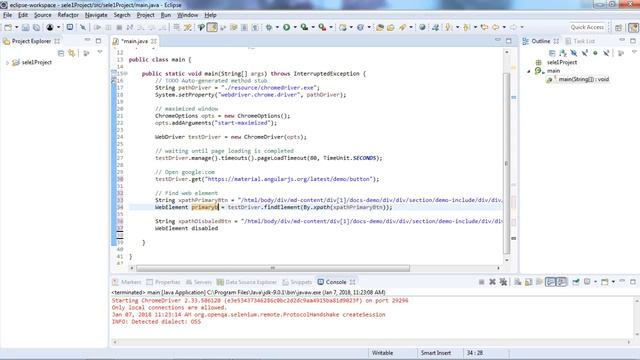The height and width of the screenshot is (360, 640).
Task: Open the Window menu
Action: [x=187, y=15]
